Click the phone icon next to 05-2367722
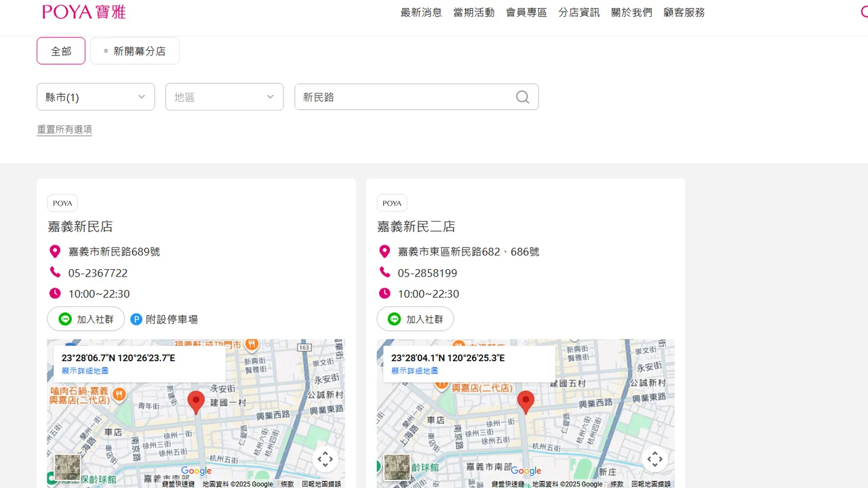 pos(55,272)
